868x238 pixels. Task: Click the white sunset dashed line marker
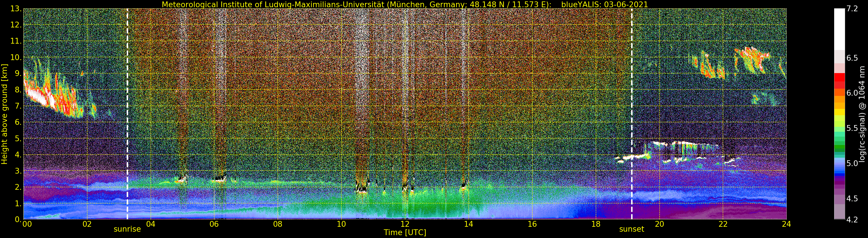click(x=631, y=114)
